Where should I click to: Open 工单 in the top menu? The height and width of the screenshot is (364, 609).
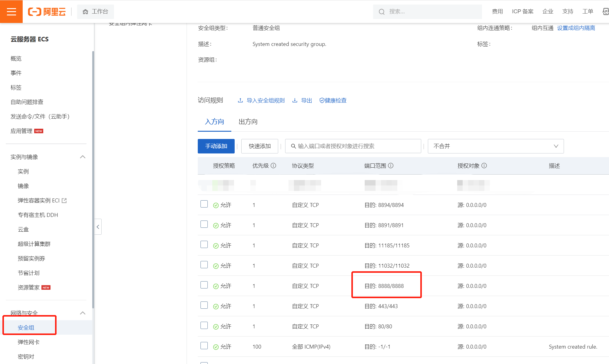588,11
